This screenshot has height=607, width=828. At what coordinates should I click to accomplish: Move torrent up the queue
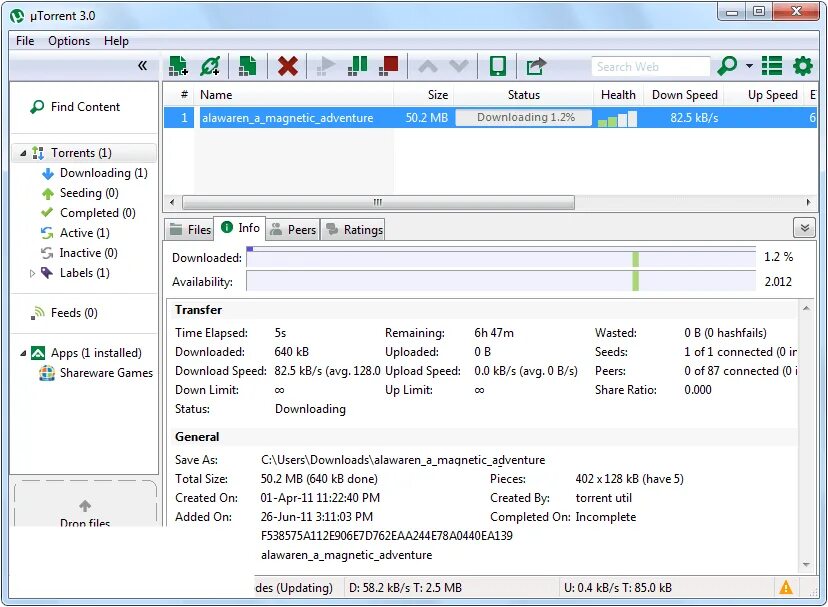click(428, 66)
